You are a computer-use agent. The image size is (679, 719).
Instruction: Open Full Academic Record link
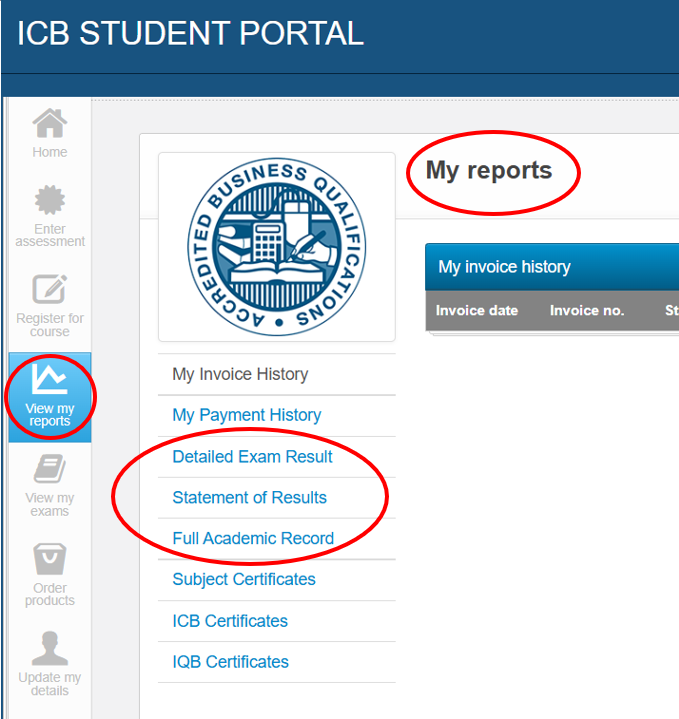(x=253, y=538)
